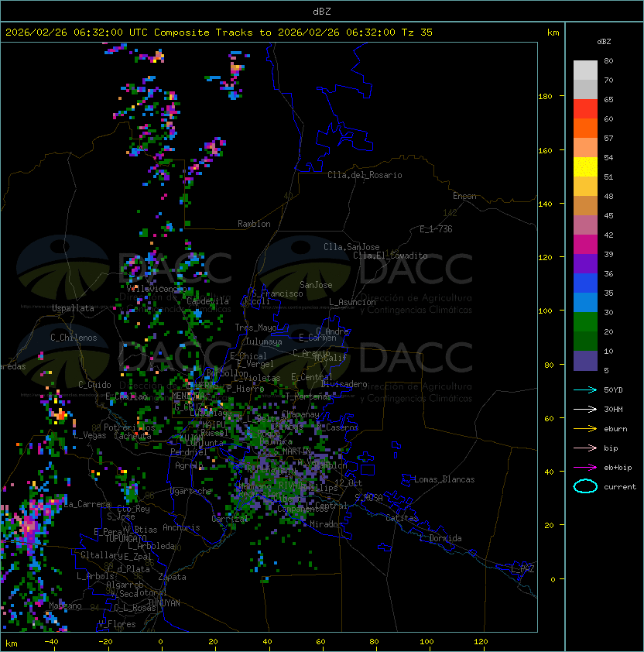Click the 'S_ROSA' map label
644x652 pixels.
click(x=368, y=498)
